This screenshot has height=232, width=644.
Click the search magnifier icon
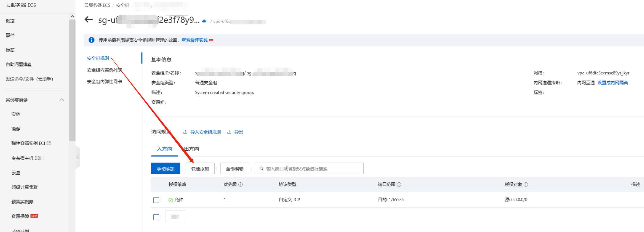(261, 169)
